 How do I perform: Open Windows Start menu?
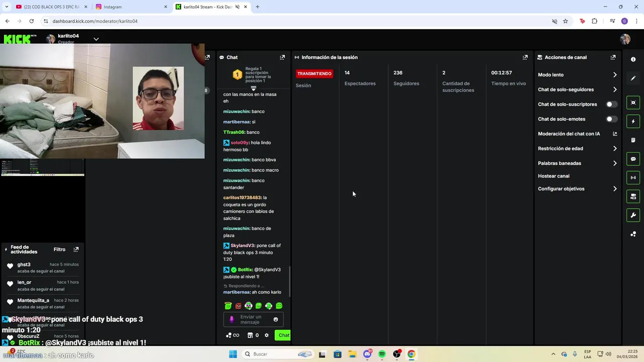(232, 354)
